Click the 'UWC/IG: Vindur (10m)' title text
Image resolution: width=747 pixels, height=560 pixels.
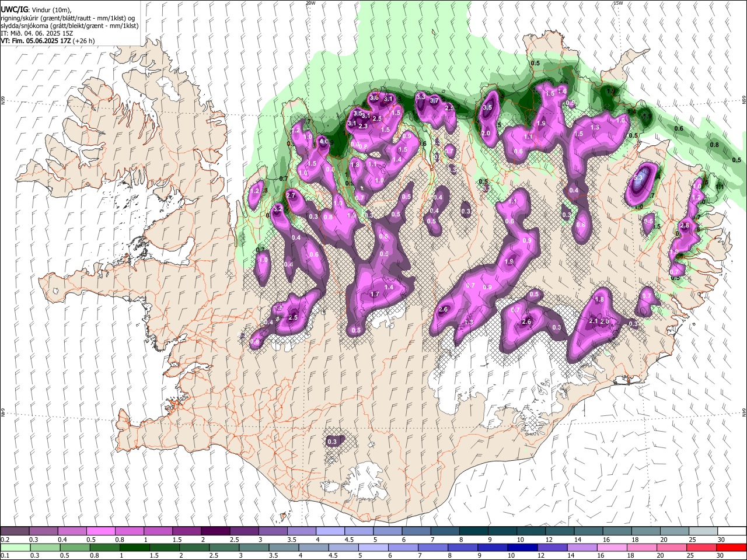point(36,10)
